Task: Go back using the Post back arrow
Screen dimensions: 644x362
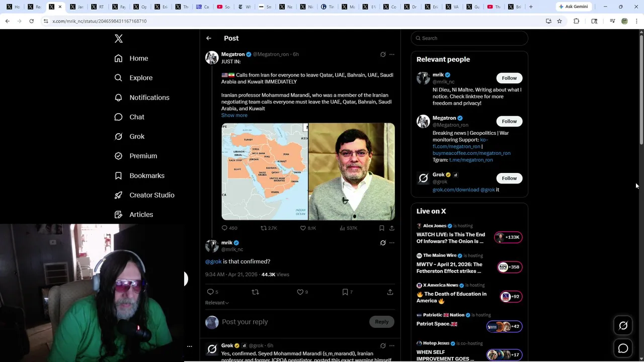Action: (x=209, y=38)
